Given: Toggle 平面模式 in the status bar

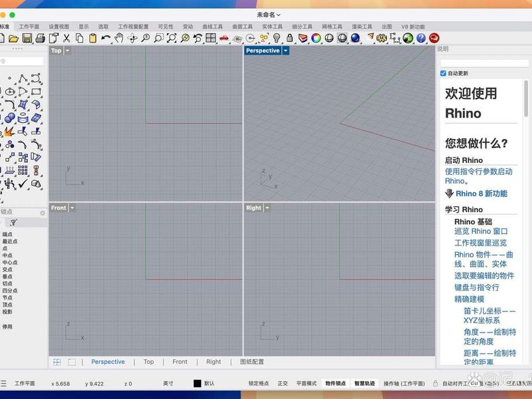Looking at the screenshot, I should (x=307, y=384).
